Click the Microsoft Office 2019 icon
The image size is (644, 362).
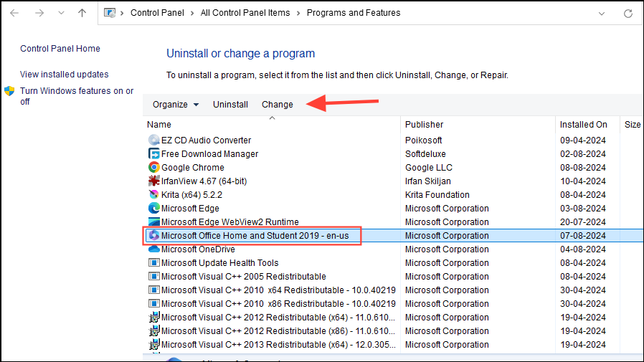point(154,235)
